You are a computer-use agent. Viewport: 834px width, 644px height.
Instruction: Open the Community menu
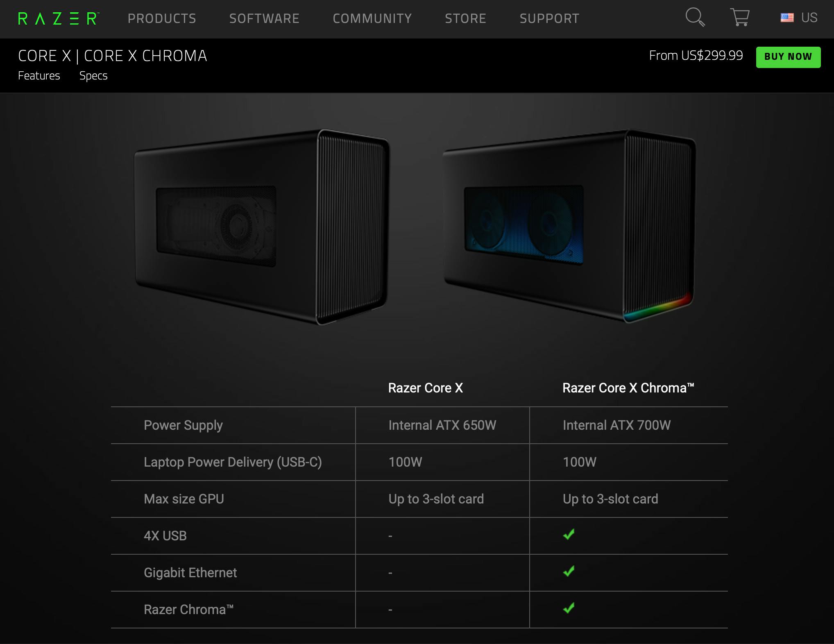pos(372,18)
